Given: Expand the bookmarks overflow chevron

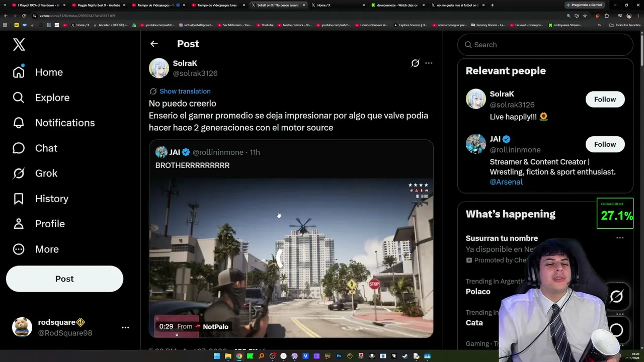Looking at the screenshot, I should pos(599,25).
